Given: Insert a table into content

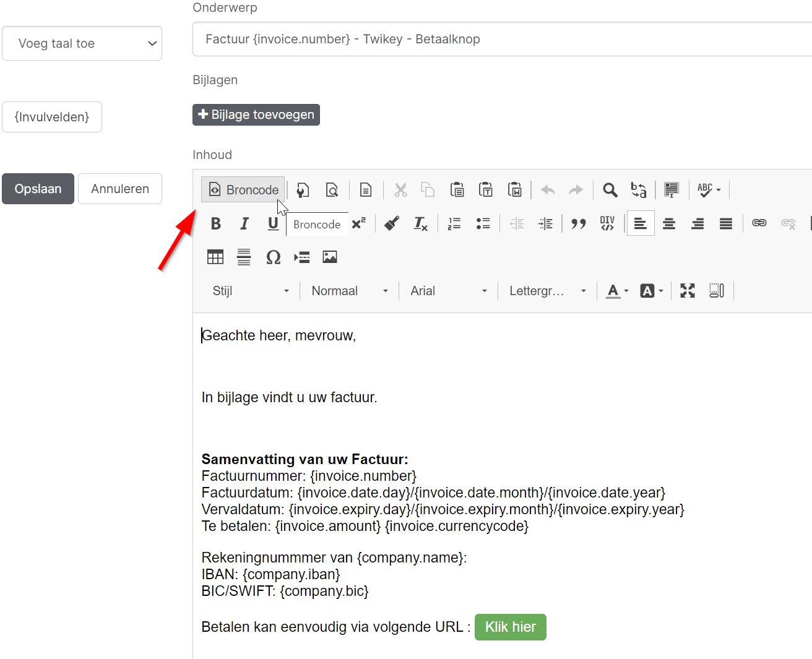Looking at the screenshot, I should click(215, 257).
